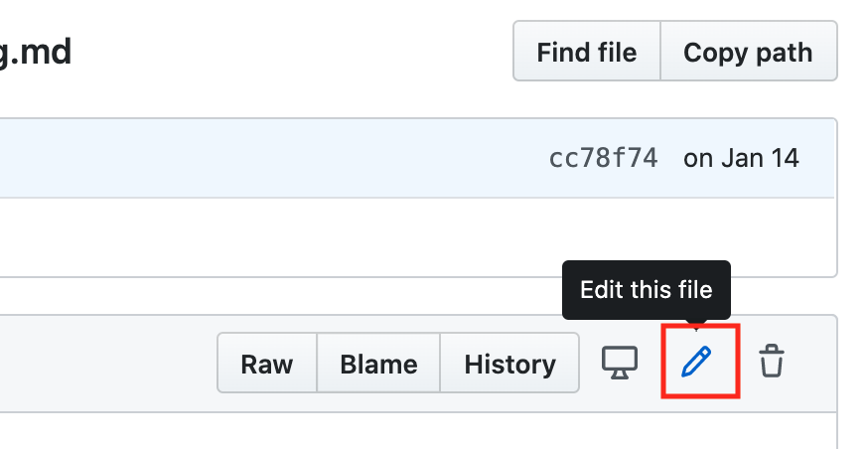Viewport: 868px width, 449px height.
Task: Open commit cc78f74
Action: coord(603,158)
